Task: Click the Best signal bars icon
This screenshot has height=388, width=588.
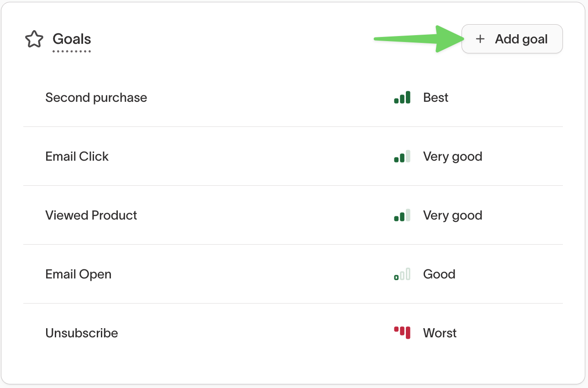Action: (402, 98)
